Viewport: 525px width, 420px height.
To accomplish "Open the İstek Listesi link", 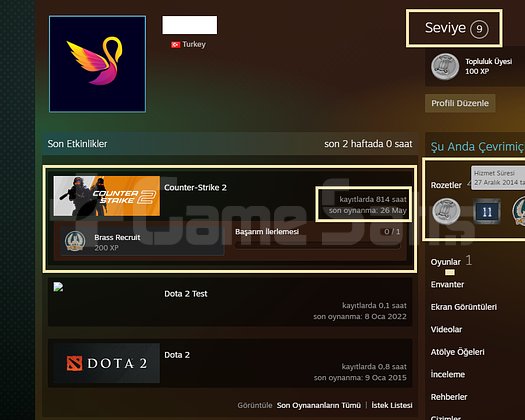I will pos(392,405).
